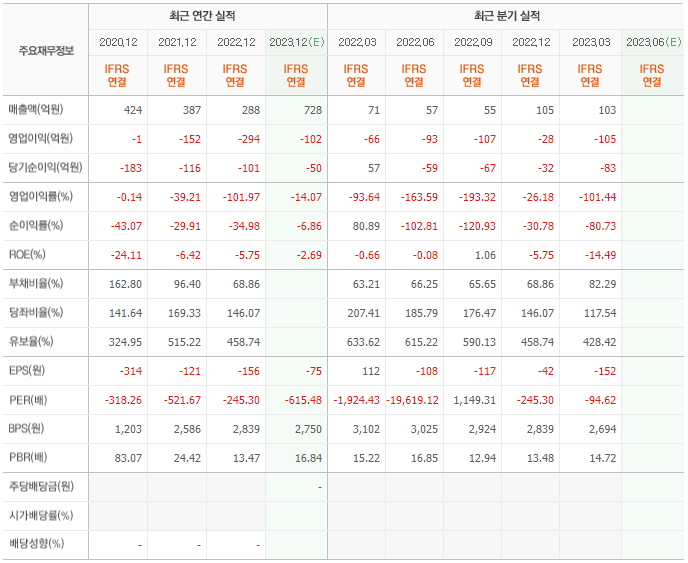Click the 영업이익률(%) row label
This screenshot has width=688, height=563.
(x=41, y=197)
